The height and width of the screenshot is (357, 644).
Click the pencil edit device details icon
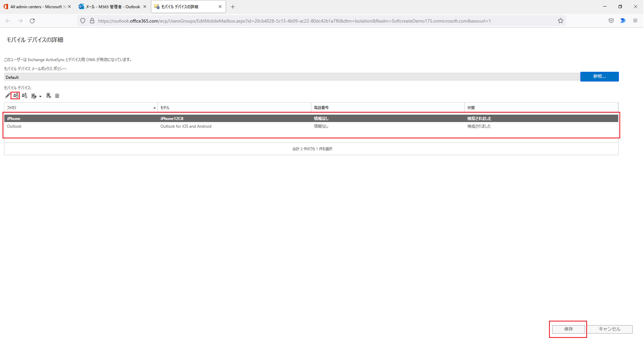8,96
